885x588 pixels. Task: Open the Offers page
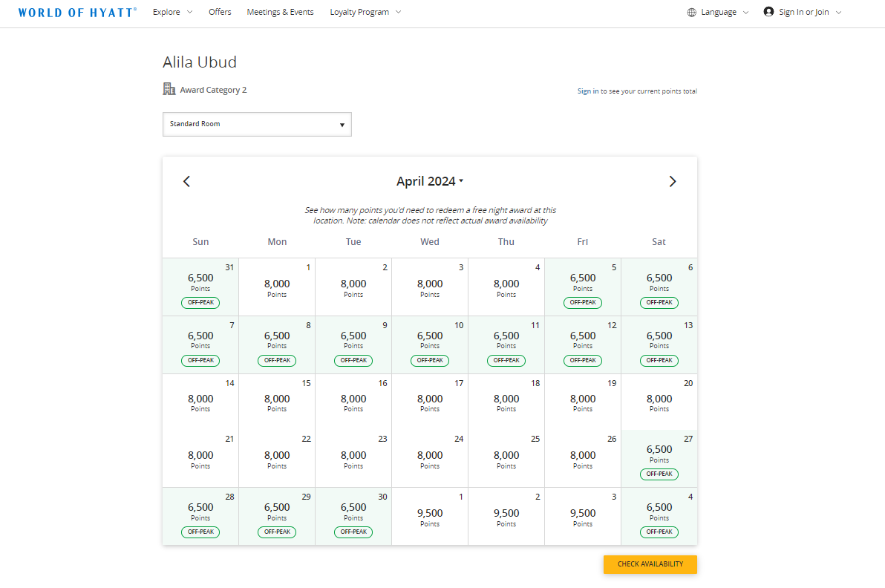click(x=220, y=12)
